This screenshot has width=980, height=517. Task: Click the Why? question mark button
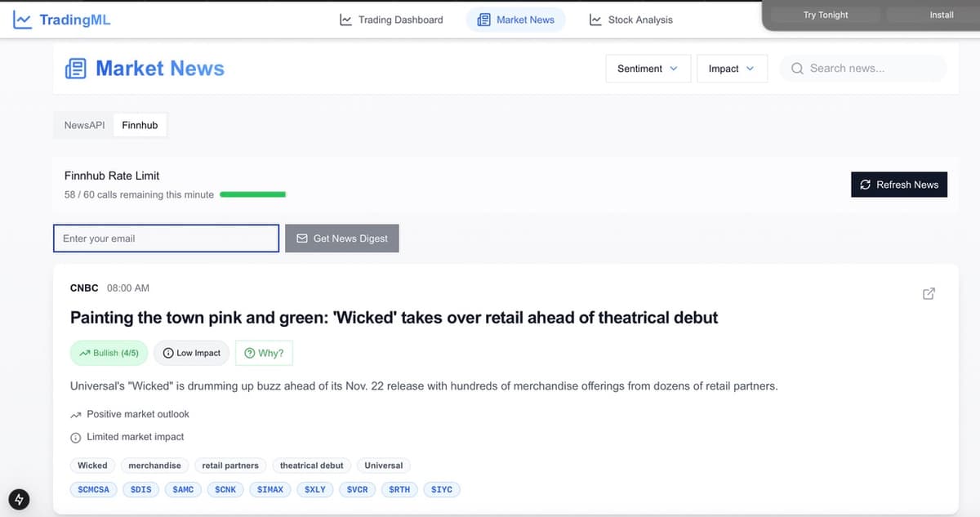[x=264, y=353]
